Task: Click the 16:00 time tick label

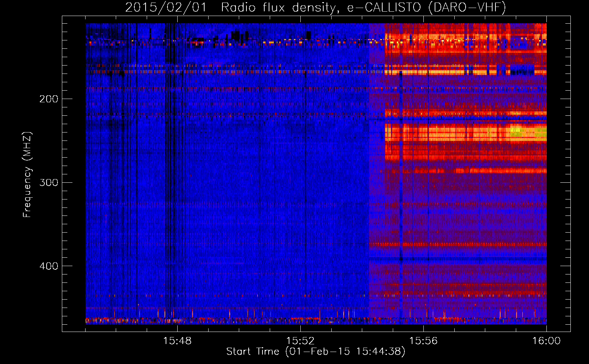Action: pyautogui.click(x=546, y=341)
